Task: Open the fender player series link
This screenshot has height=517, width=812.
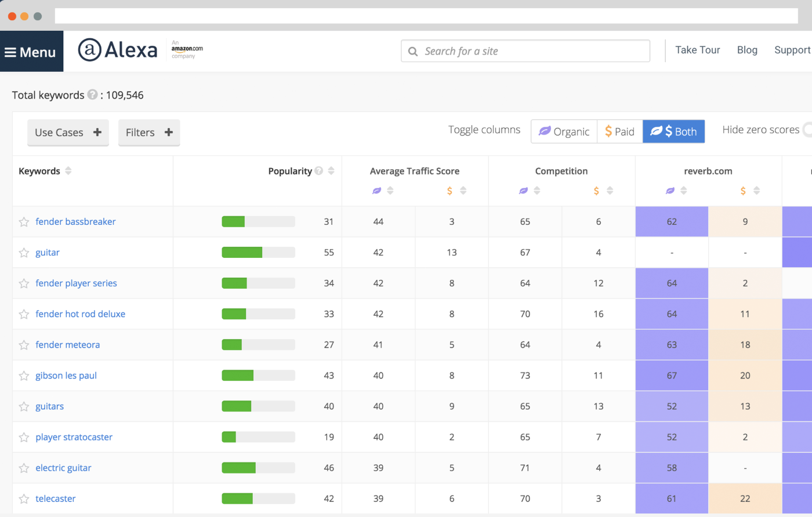Action: [76, 283]
